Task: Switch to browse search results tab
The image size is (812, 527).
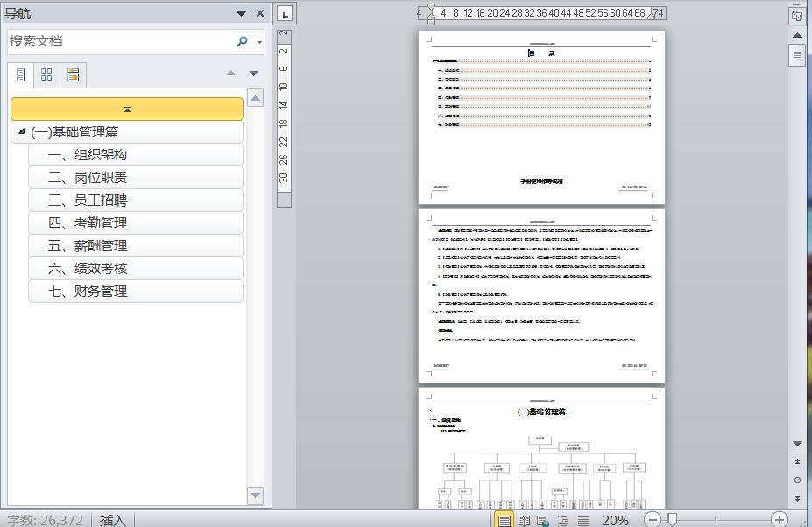Action: coord(73,75)
